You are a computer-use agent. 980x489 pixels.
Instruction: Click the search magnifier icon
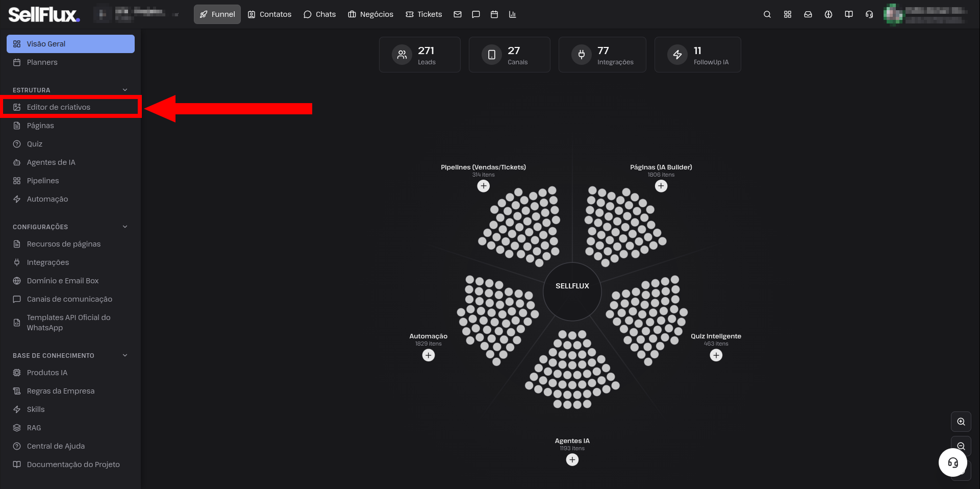click(767, 14)
